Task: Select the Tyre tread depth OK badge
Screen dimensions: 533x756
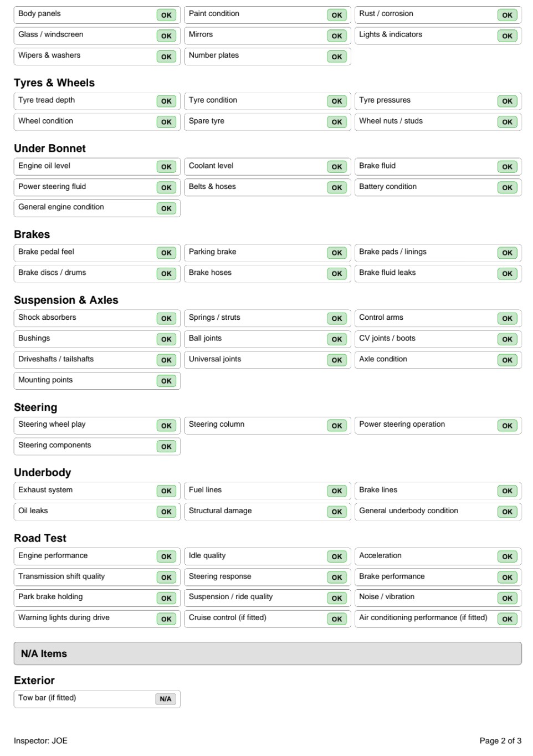Action: tap(166, 101)
